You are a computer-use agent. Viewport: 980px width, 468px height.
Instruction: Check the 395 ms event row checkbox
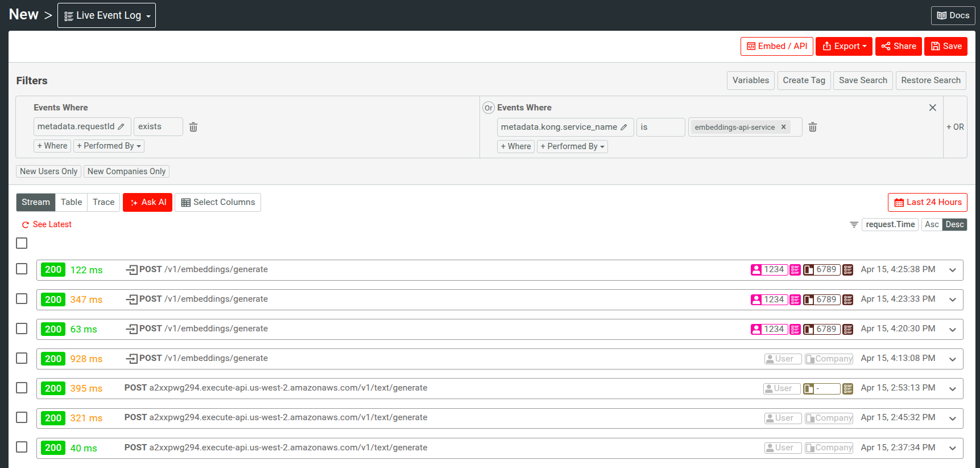pos(22,388)
